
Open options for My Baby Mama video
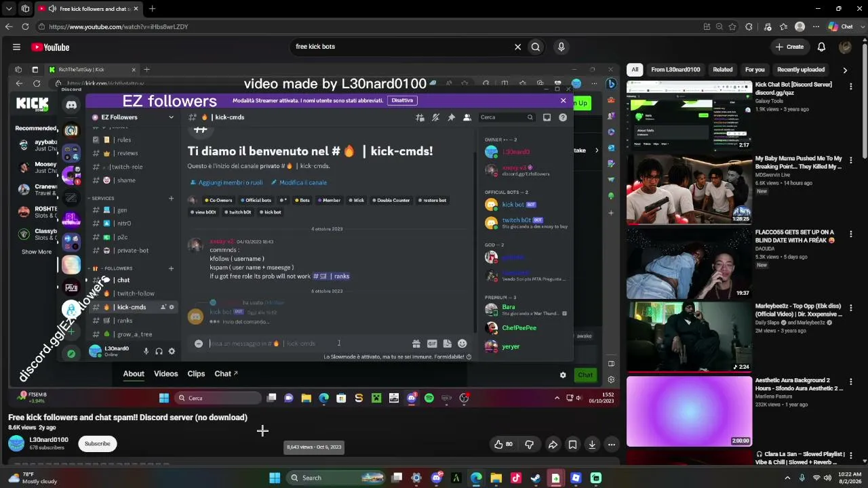(850, 160)
